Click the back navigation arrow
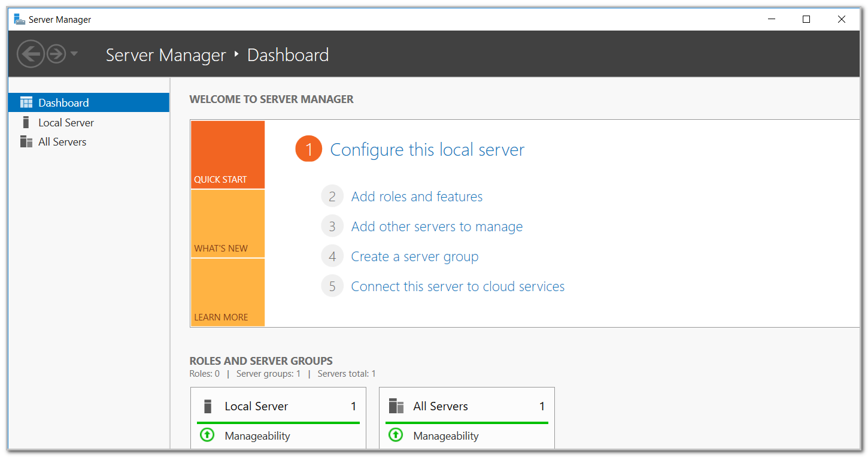This screenshot has width=868, height=457. [31, 53]
